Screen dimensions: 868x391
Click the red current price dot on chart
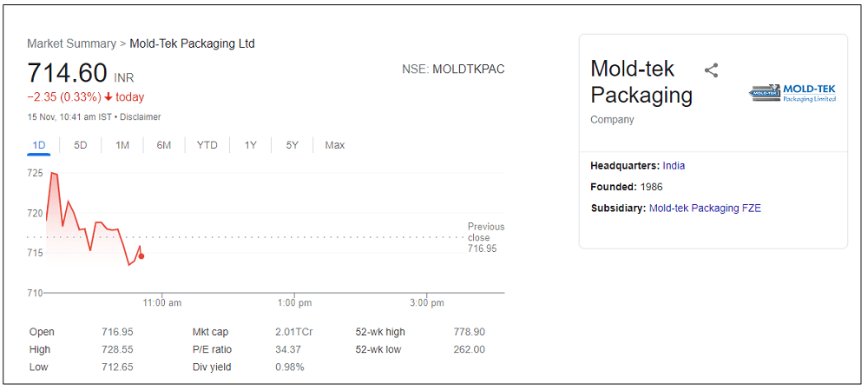tap(141, 255)
